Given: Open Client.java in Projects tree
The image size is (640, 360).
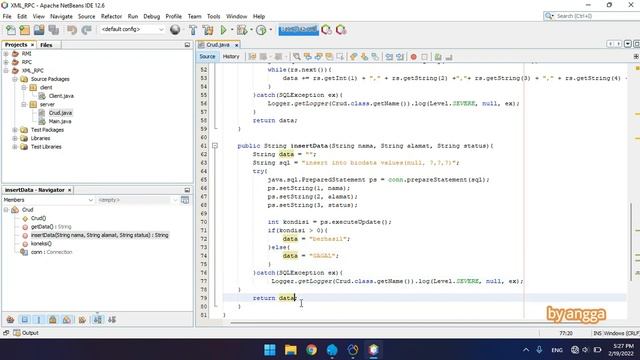Looking at the screenshot, I should tap(61, 96).
